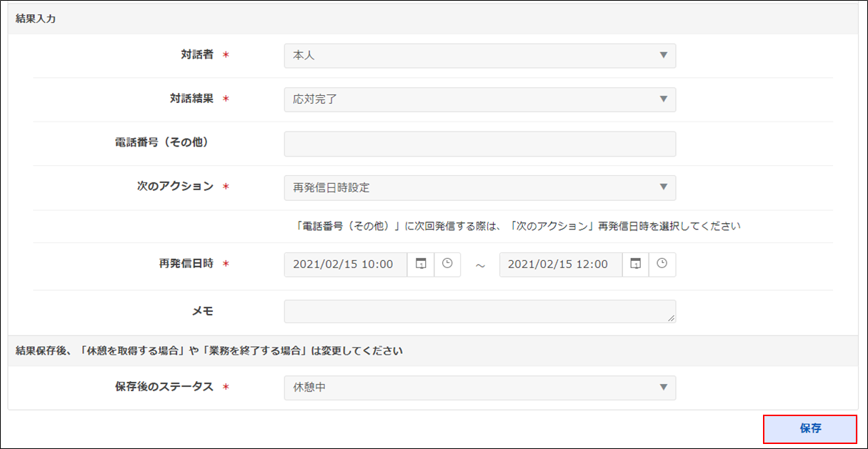Expand 次のアクション dropdown showing 再発信日時設定
Screen dimensions: 868x449
click(479, 188)
